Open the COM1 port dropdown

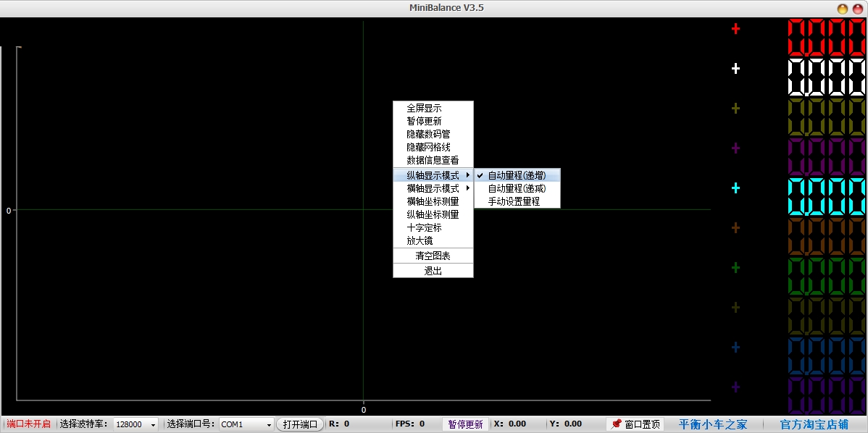tap(246, 424)
